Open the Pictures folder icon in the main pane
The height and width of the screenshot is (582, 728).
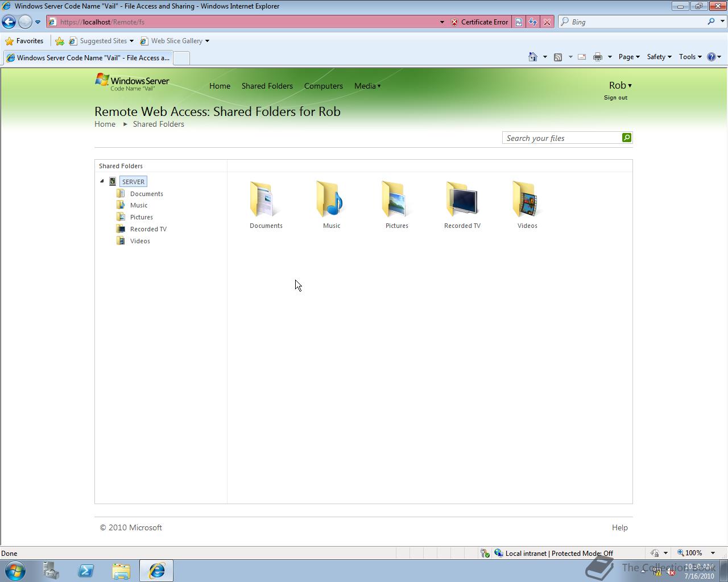click(396, 199)
